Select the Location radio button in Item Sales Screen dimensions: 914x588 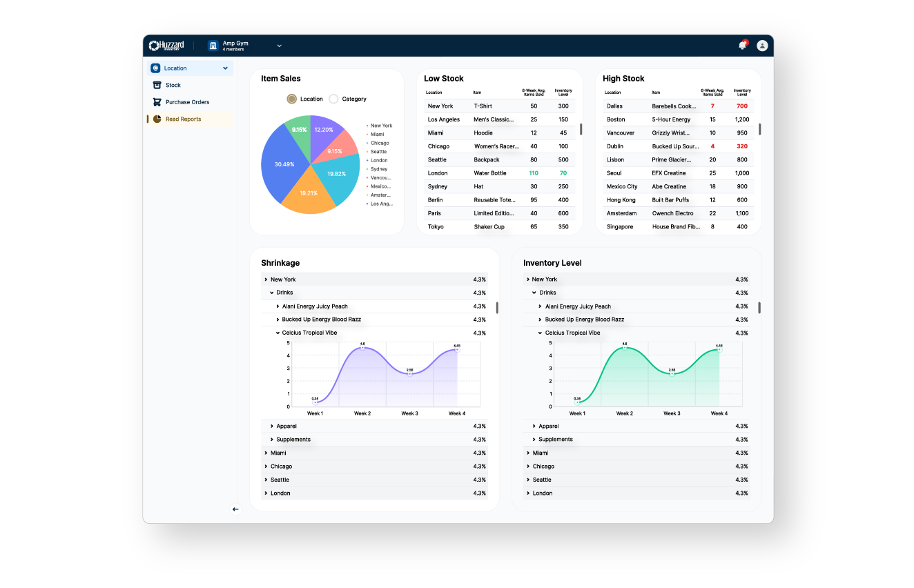[x=291, y=99]
